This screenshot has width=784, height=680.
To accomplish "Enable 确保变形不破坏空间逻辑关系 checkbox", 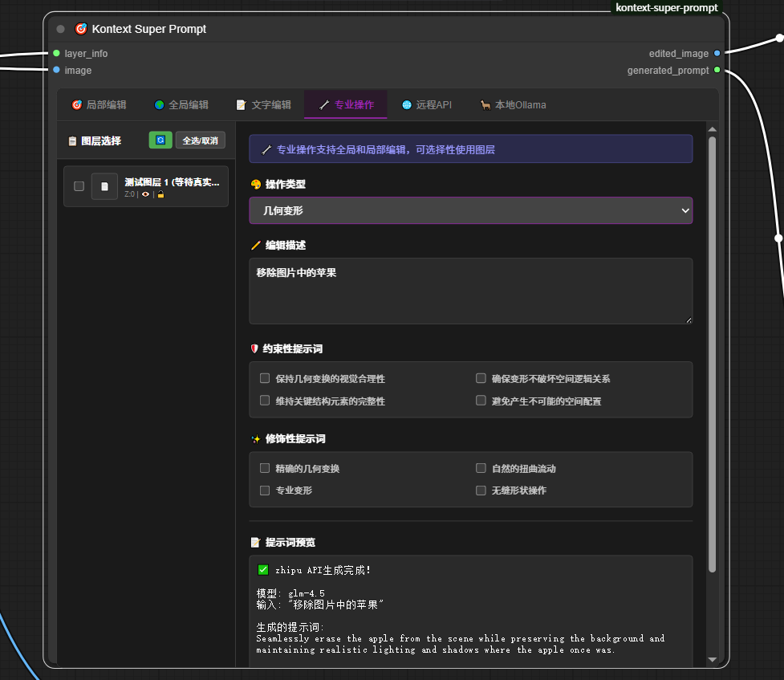I will pos(481,378).
